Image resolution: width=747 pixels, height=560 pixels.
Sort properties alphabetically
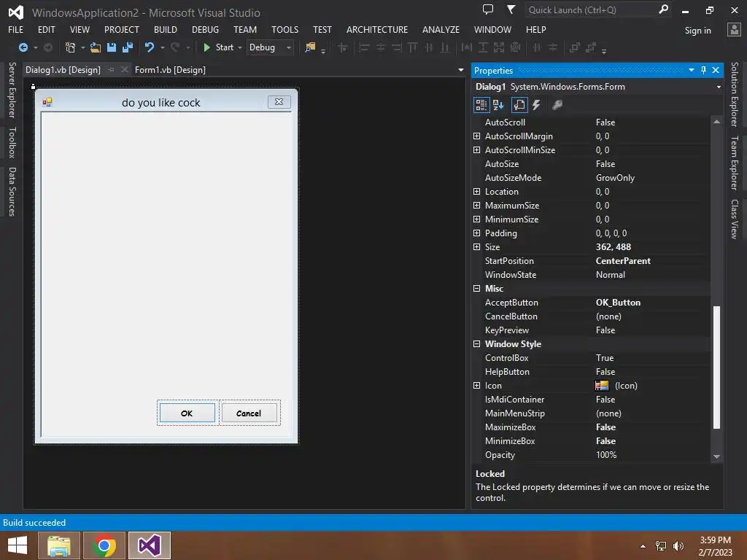498,105
